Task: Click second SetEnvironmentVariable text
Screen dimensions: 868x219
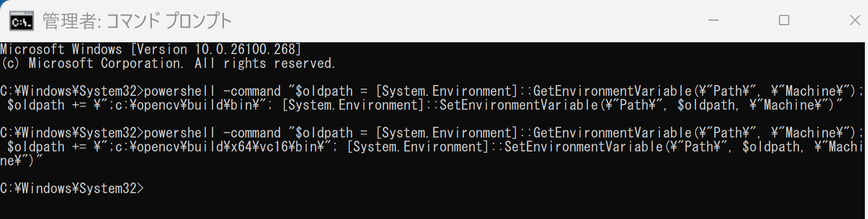Action: point(583,147)
